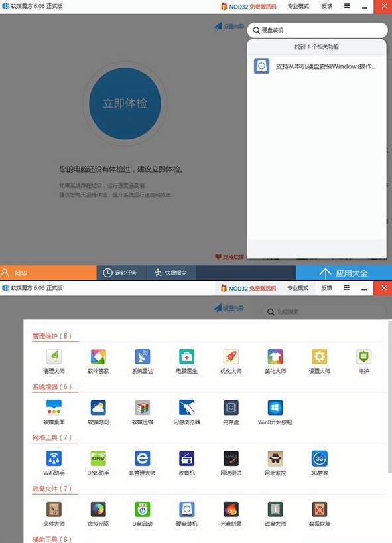Select the hard-disk install search result
The height and width of the screenshot is (543, 392).
pos(316,66)
